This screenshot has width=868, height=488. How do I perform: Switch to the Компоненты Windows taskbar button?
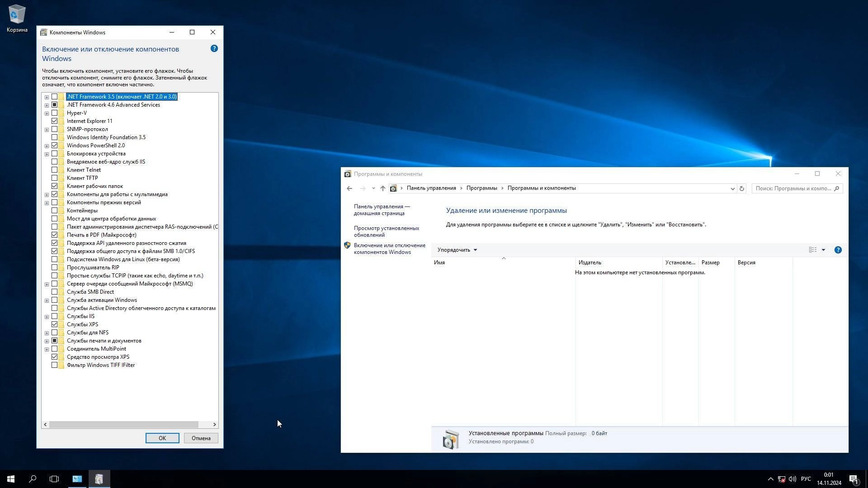click(99, 479)
